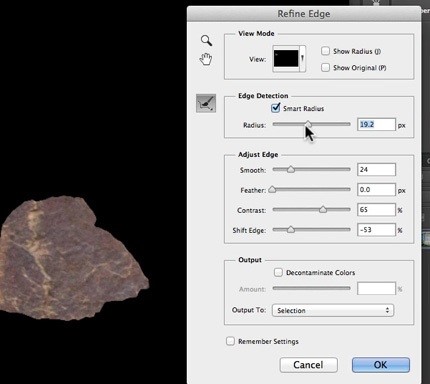Click the Cancel button
The height and width of the screenshot is (384, 430).
click(308, 365)
